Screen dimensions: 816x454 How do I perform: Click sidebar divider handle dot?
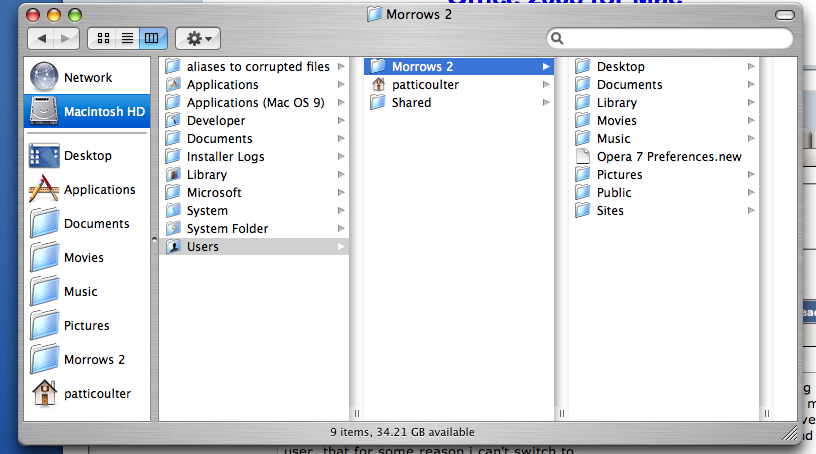tap(154, 239)
